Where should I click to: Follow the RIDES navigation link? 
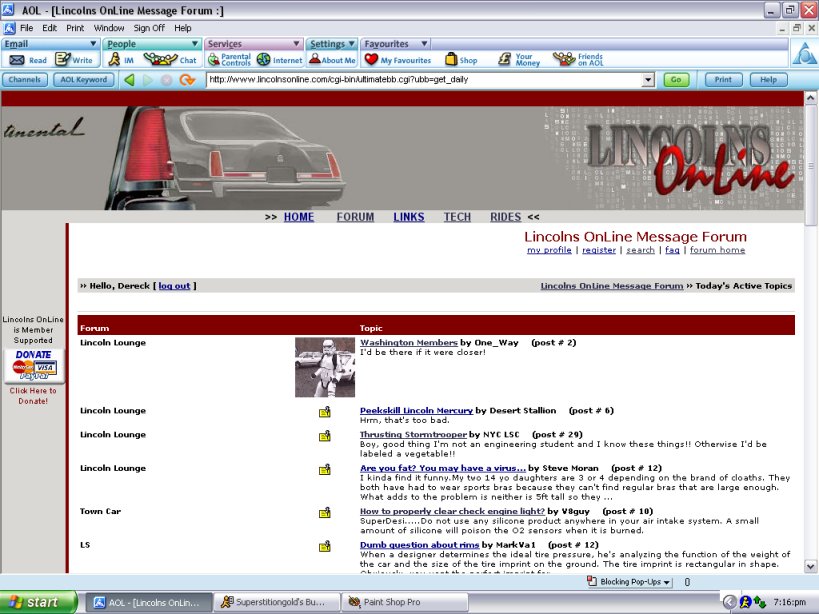[506, 217]
